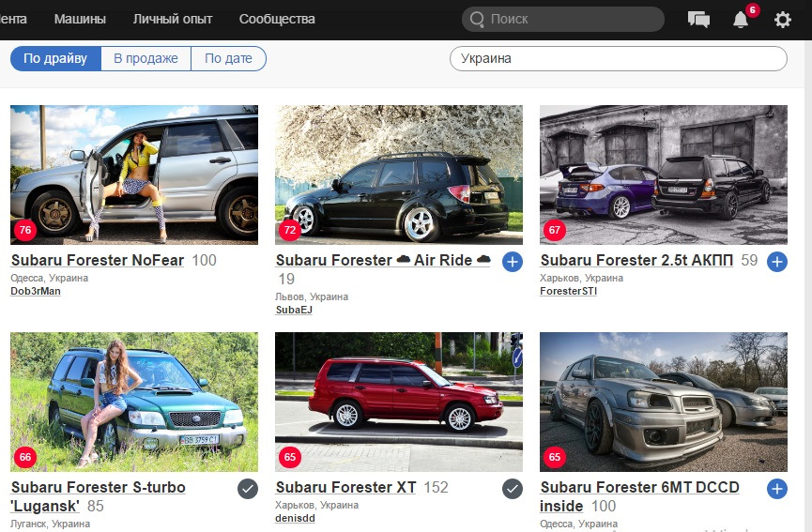812x532 pixels.
Task: Open grey Forester 6MT DCCD photo thumbnail
Action: click(664, 403)
